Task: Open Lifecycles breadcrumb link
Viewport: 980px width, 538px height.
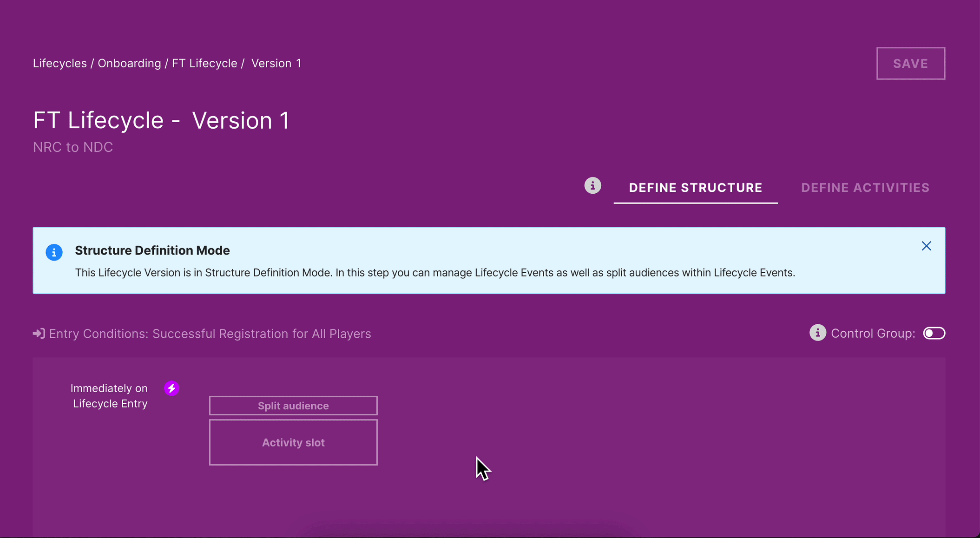Action: coord(59,63)
